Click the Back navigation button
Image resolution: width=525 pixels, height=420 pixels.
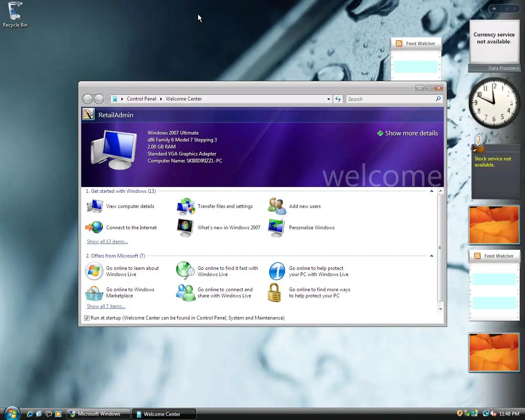tap(87, 99)
